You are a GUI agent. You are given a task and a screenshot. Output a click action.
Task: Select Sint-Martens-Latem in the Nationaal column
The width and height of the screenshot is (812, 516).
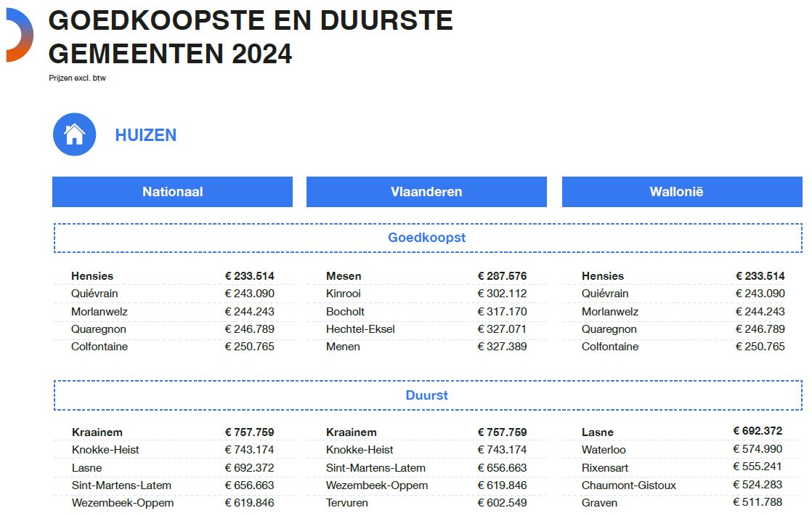click(121, 486)
